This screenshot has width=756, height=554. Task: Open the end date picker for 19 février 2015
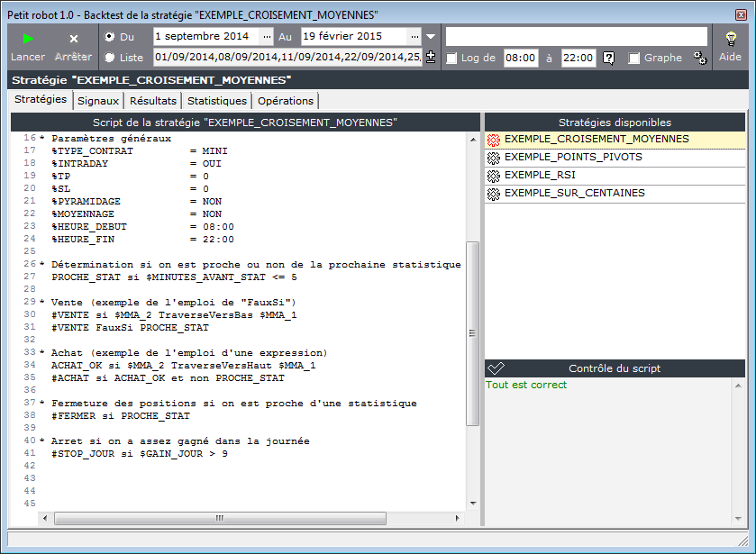(414, 37)
